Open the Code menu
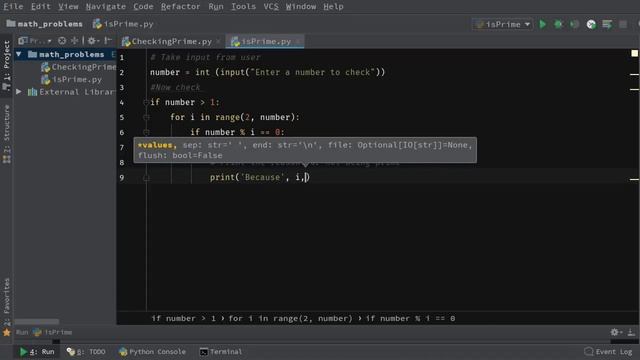Screen dimensions: 640x360 (143, 7)
